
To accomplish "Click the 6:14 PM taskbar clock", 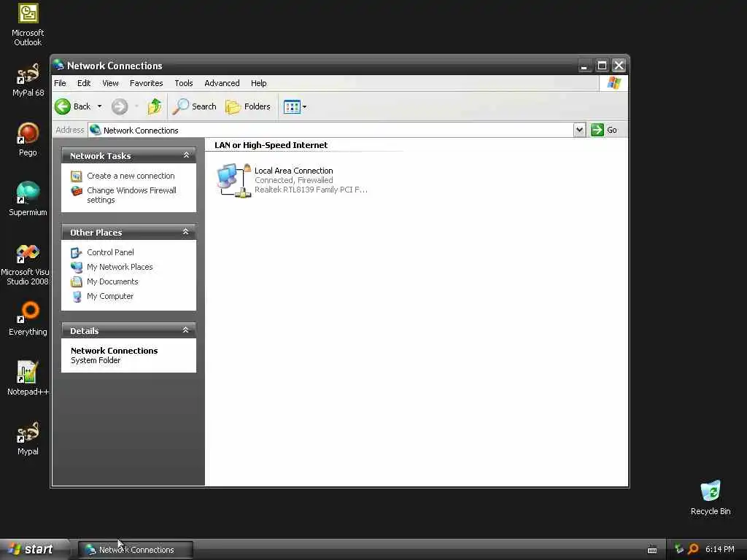I will click(x=720, y=550).
